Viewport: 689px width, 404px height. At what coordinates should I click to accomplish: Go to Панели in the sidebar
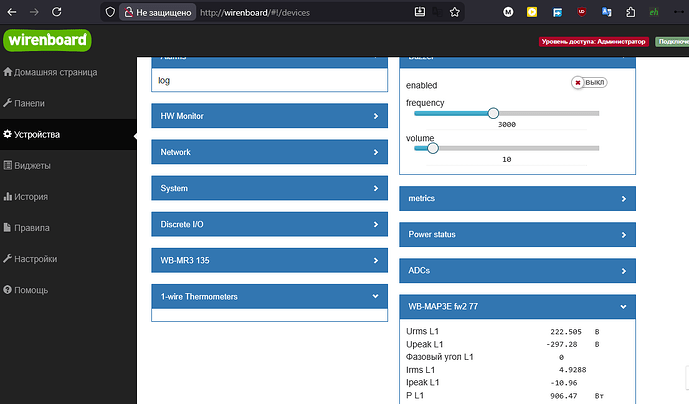pos(29,103)
